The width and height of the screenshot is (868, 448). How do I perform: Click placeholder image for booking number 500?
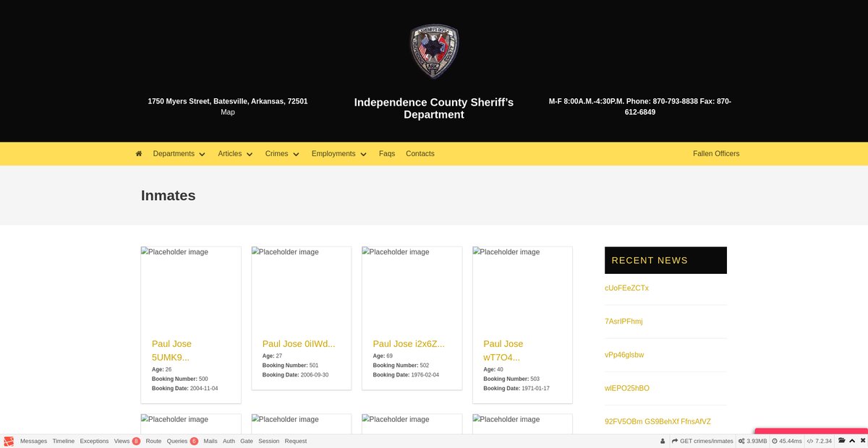tap(191, 287)
